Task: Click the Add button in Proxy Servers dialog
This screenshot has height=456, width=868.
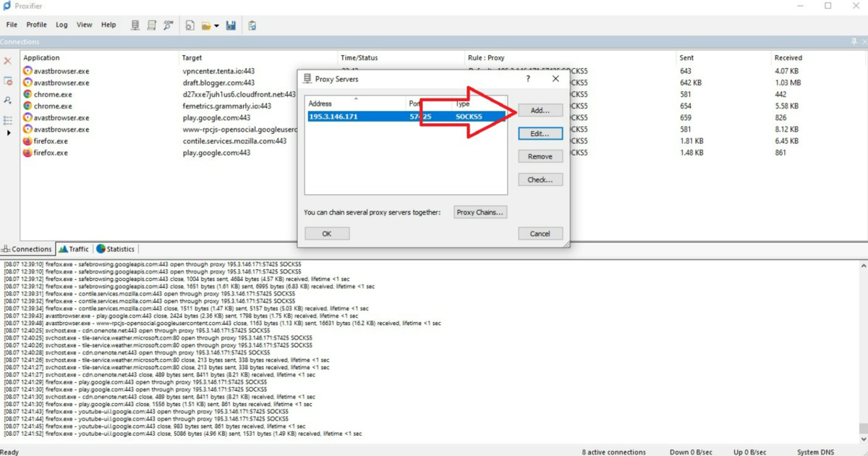Action: (540, 110)
